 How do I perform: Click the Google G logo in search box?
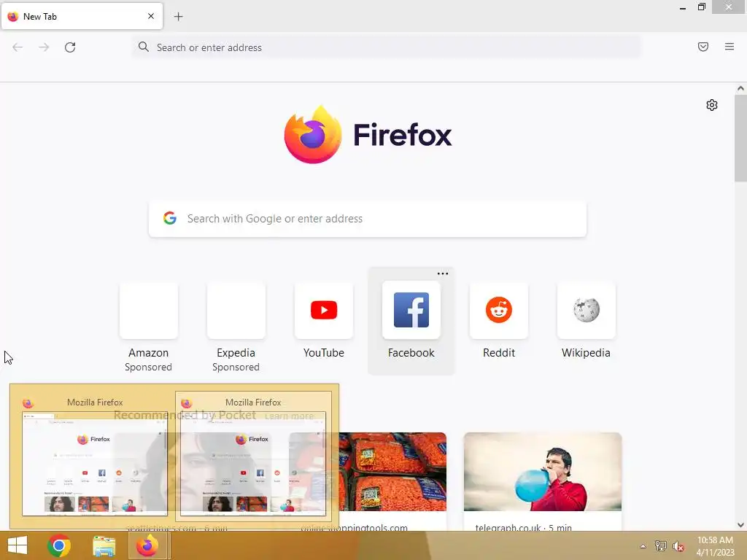pyautogui.click(x=169, y=218)
